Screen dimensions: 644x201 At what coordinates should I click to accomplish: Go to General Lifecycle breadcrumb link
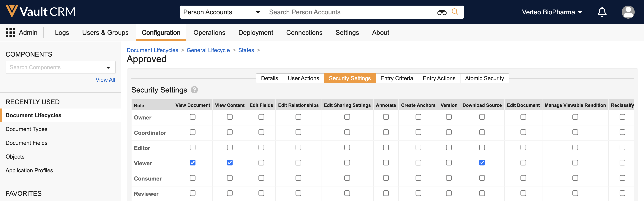click(208, 50)
